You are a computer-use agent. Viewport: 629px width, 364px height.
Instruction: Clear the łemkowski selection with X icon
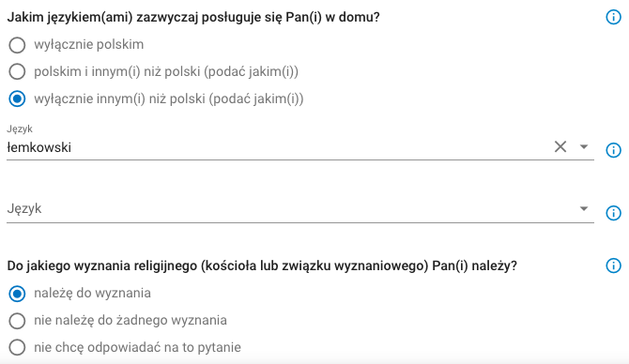(560, 146)
